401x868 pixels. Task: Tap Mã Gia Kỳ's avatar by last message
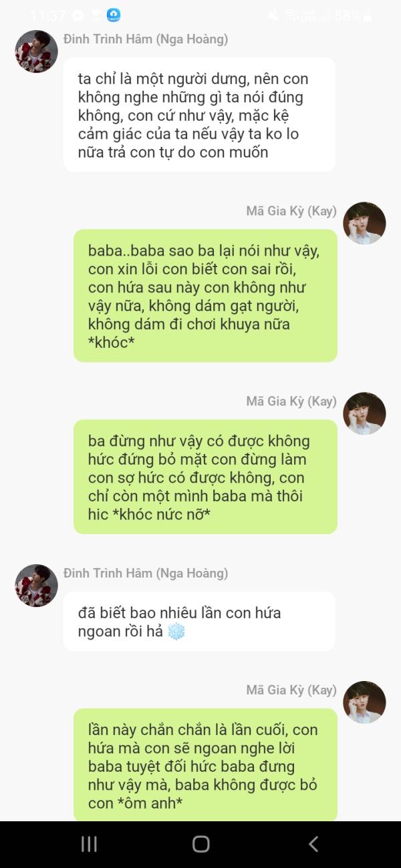point(364,702)
